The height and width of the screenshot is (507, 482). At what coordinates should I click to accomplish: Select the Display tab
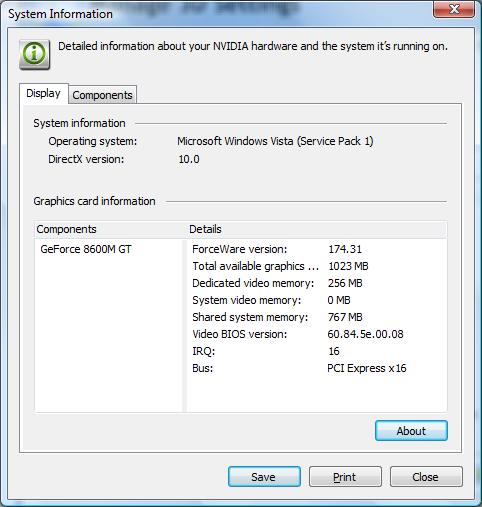tap(44, 93)
